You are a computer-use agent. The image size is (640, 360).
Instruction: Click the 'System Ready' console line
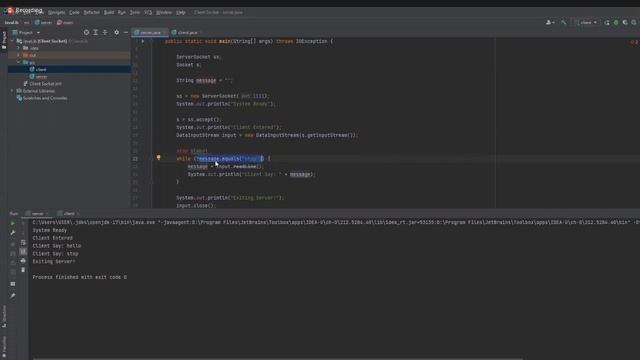tap(49, 230)
